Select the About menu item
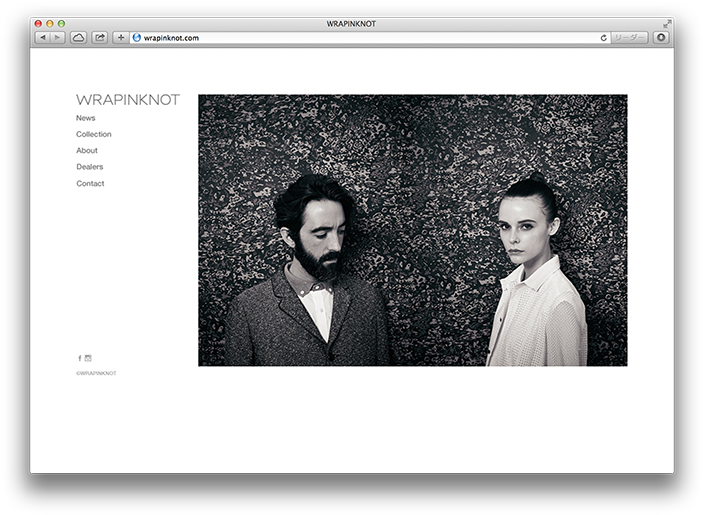Image resolution: width=703 pixels, height=515 pixels. point(87,151)
